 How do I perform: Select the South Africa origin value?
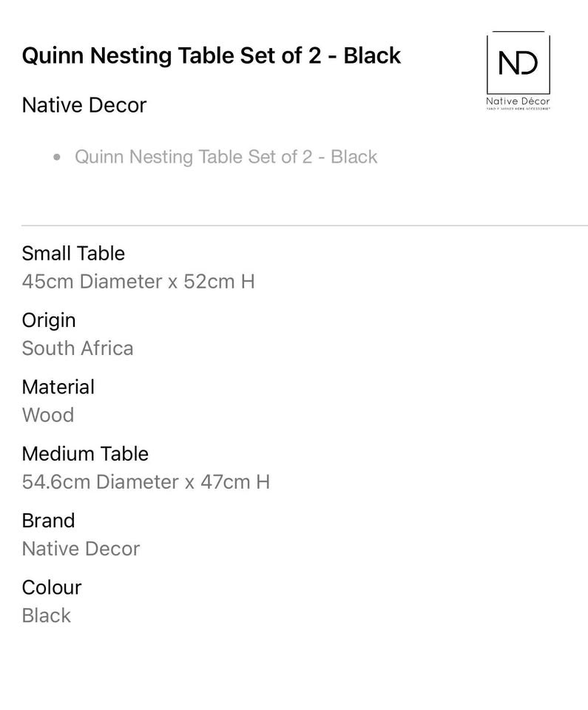point(78,348)
